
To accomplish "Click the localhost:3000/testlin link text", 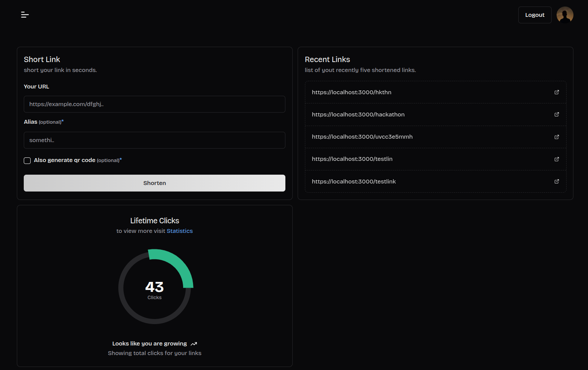I will pos(352,159).
